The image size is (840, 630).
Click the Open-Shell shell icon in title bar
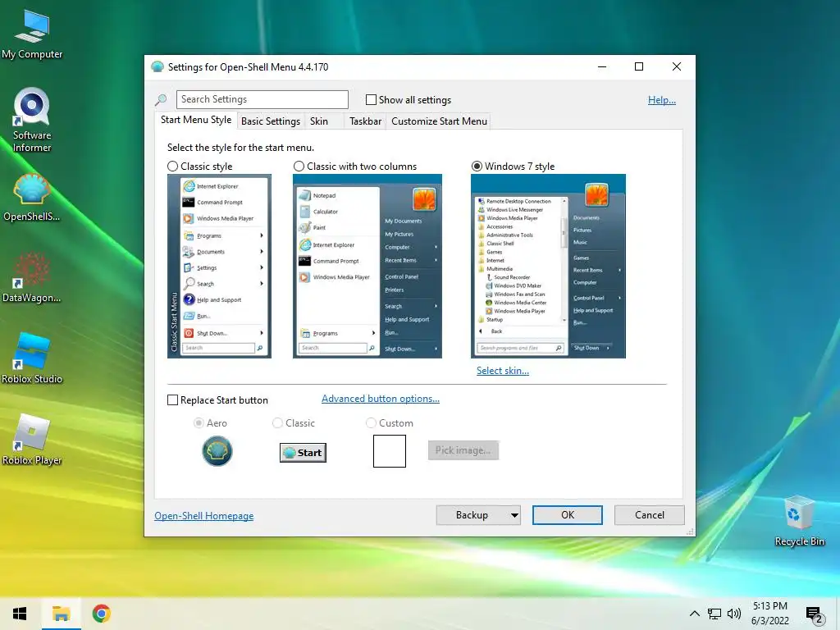point(157,67)
